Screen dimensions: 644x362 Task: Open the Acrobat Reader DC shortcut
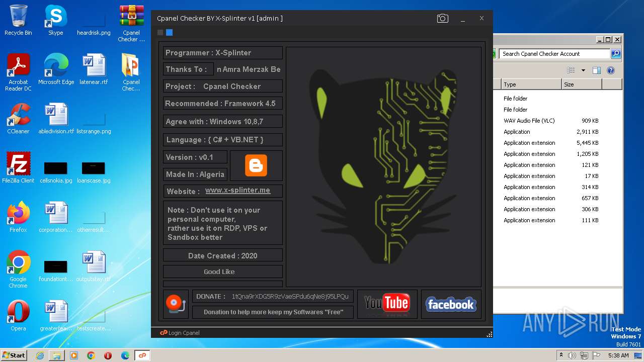(18, 72)
